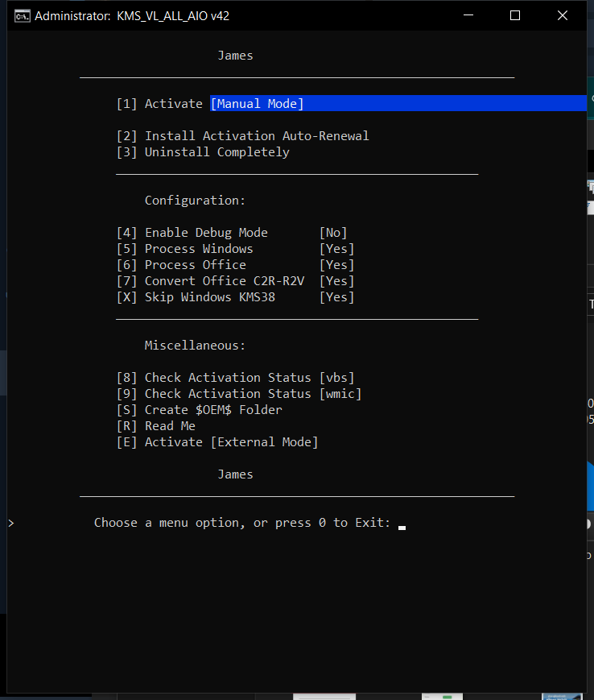Click the "James" header text at top
This screenshot has width=594, height=700.
click(x=235, y=56)
